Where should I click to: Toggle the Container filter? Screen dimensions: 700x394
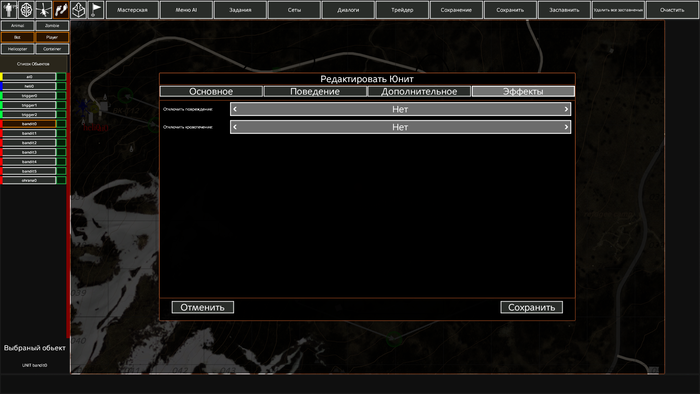click(x=52, y=49)
